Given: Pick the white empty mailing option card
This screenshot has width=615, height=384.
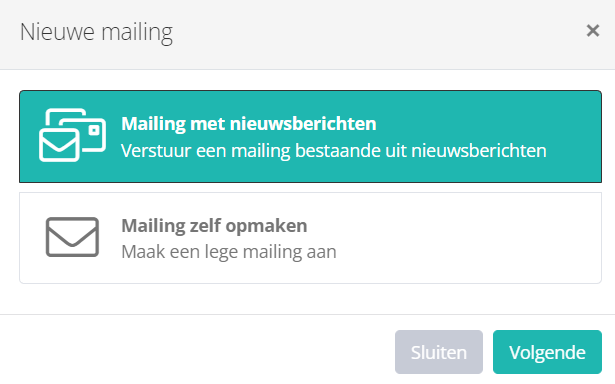Looking at the screenshot, I should coord(310,238).
